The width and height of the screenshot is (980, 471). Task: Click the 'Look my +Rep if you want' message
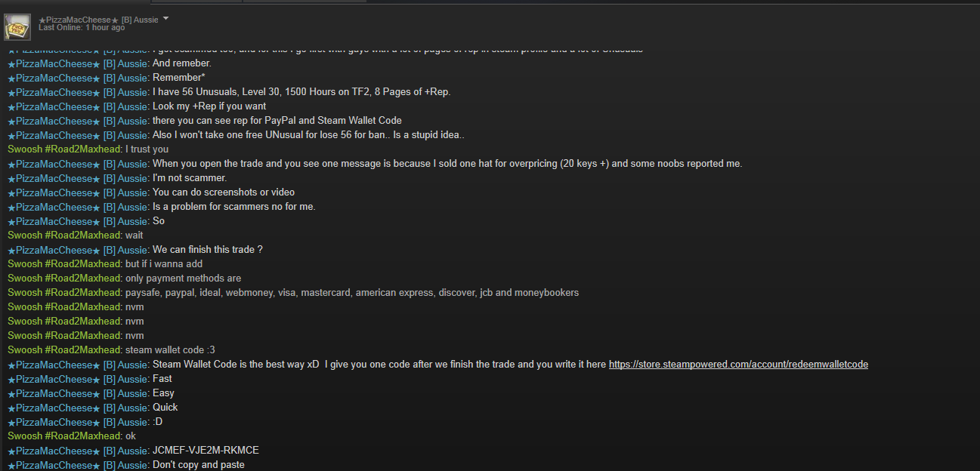[x=209, y=106]
